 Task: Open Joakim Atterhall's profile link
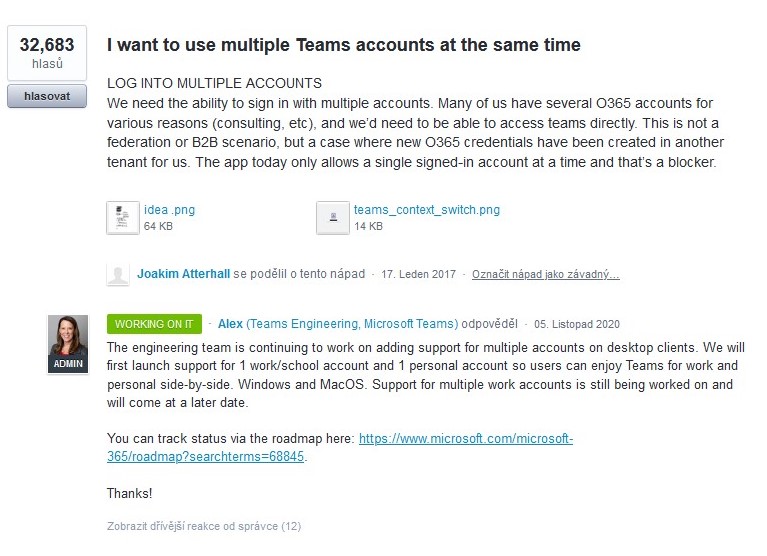[183, 274]
